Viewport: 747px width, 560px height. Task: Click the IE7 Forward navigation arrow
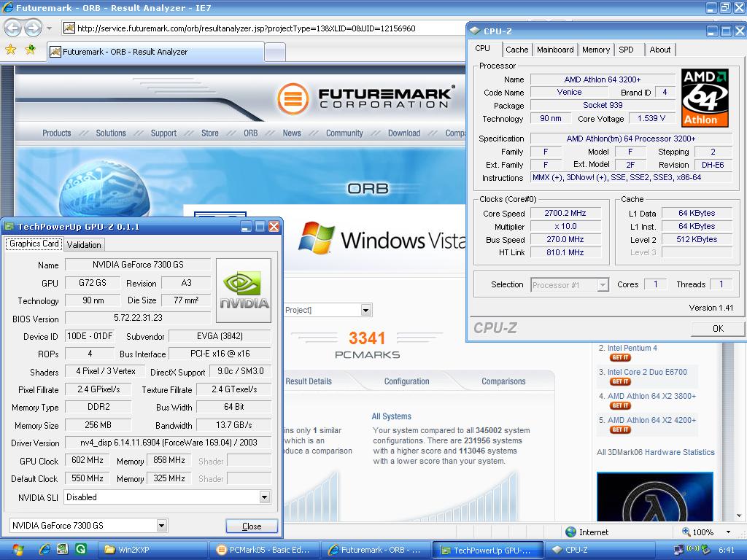tap(33, 28)
